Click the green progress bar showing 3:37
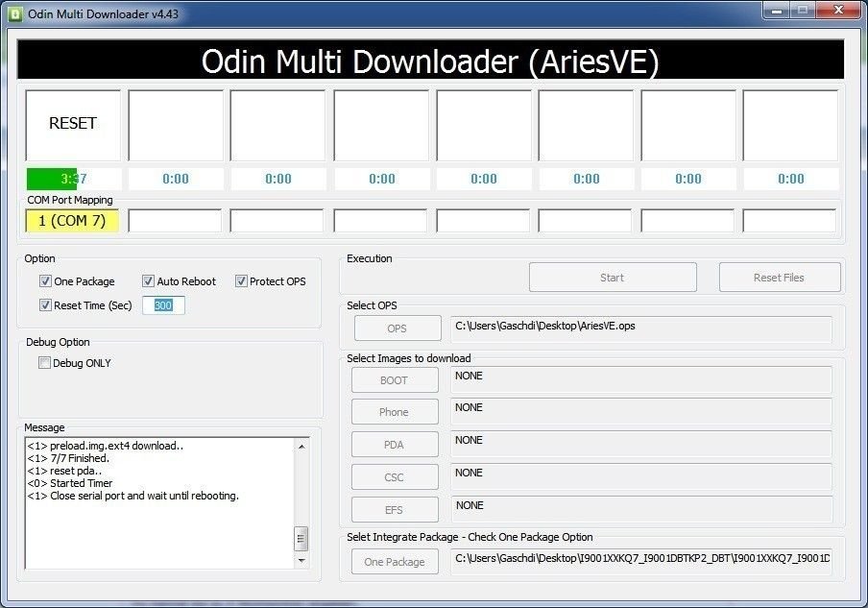Screen dimensions: 868x608 pos(74,179)
